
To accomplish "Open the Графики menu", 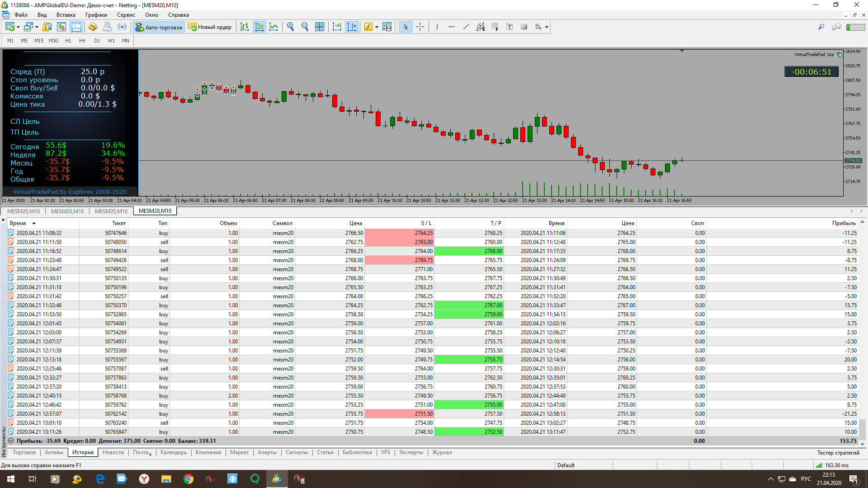I will 96,15.
